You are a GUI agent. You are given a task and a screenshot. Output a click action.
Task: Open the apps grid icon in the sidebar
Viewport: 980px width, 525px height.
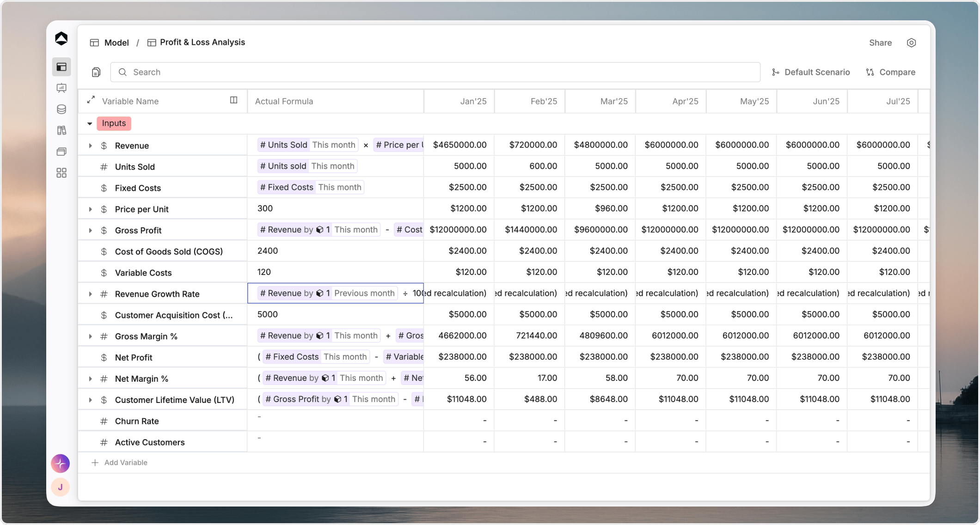[61, 173]
